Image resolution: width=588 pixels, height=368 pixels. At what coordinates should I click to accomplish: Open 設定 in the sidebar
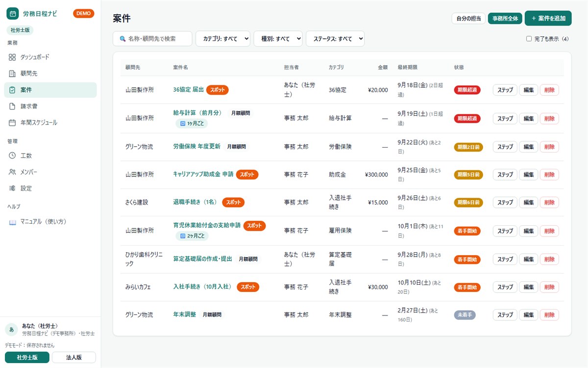click(x=50, y=188)
